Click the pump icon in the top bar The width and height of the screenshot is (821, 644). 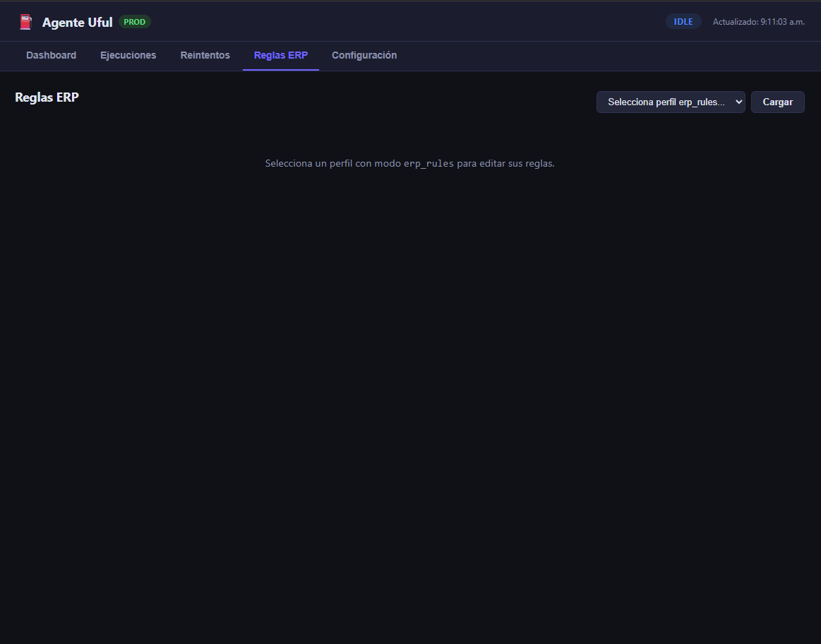(x=25, y=21)
